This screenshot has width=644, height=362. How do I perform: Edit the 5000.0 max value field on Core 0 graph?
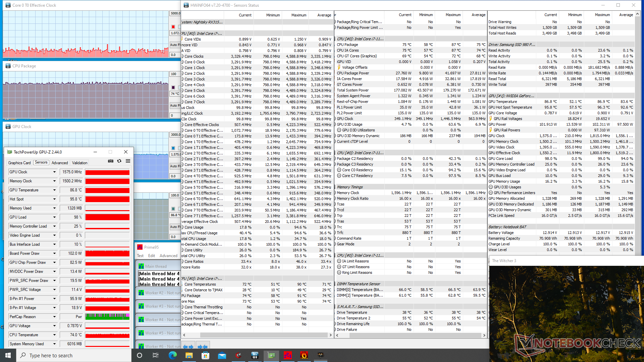[175, 13]
